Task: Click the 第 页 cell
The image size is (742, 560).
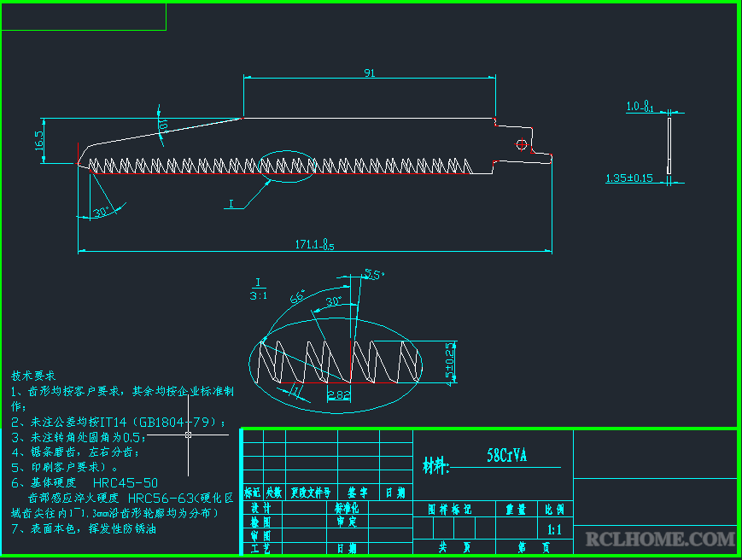Action: point(534,548)
